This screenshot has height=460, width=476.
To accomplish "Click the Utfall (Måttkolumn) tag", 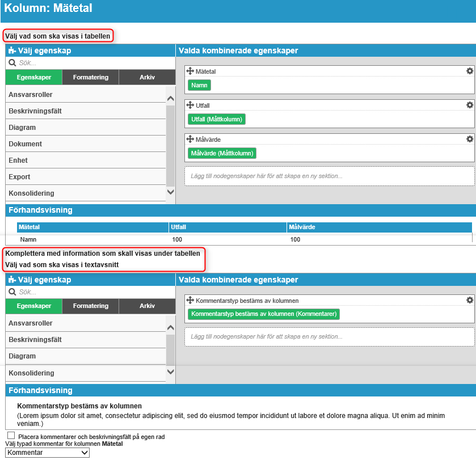I will click(217, 119).
